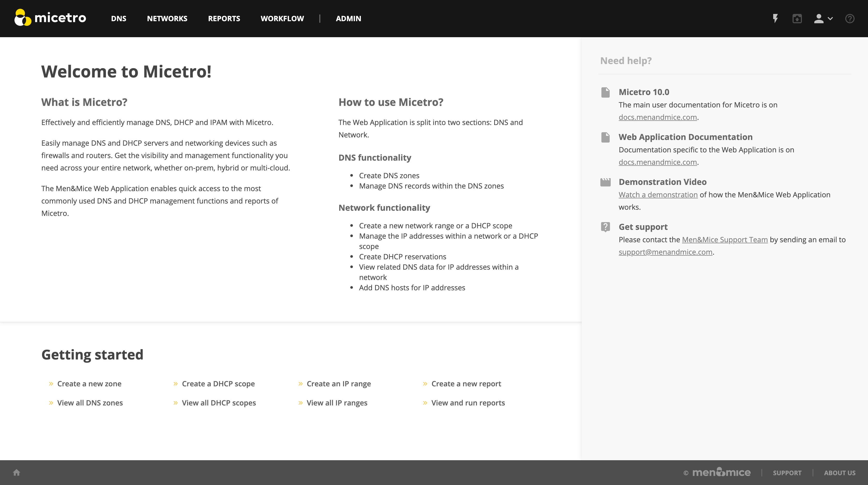This screenshot has height=485, width=868.
Task: Open View all DHCP scopes link
Action: click(x=219, y=403)
